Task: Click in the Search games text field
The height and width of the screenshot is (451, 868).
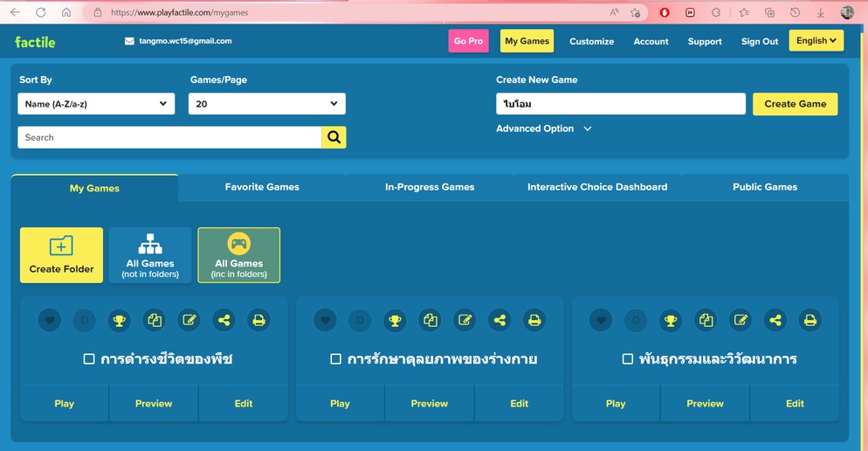Action: (169, 137)
